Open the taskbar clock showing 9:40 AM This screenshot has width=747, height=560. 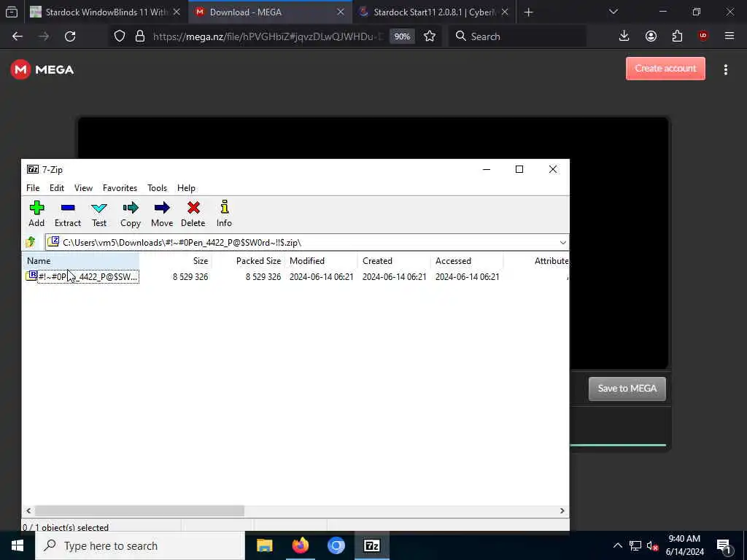[684, 545]
